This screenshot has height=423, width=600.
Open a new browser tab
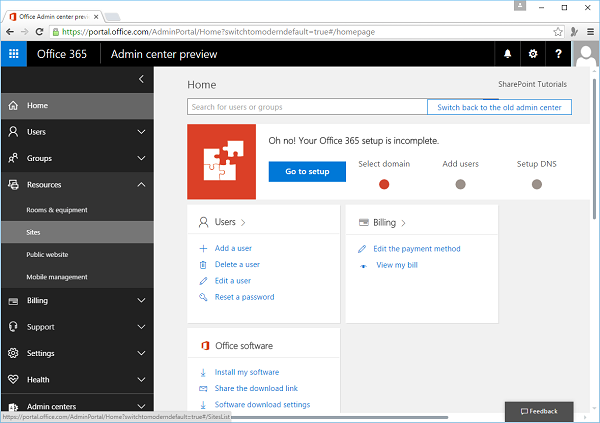pyautogui.click(x=112, y=17)
